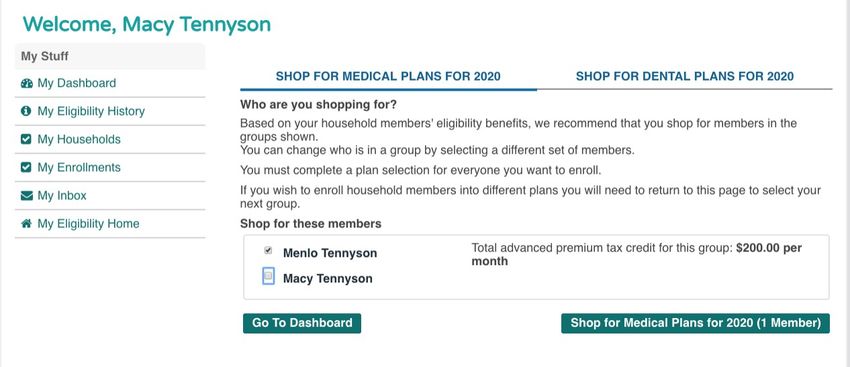Click the checkmark icon beside My Enrollments
The height and width of the screenshot is (367, 850).
pos(25,168)
